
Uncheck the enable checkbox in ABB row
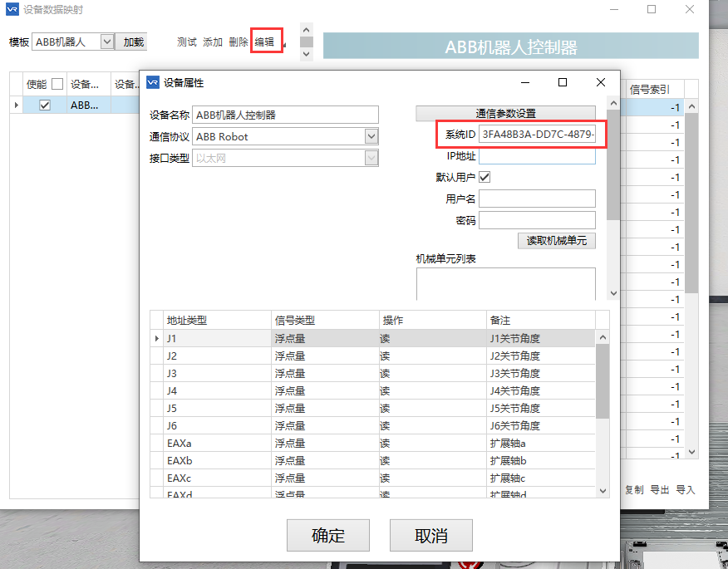tap(45, 105)
